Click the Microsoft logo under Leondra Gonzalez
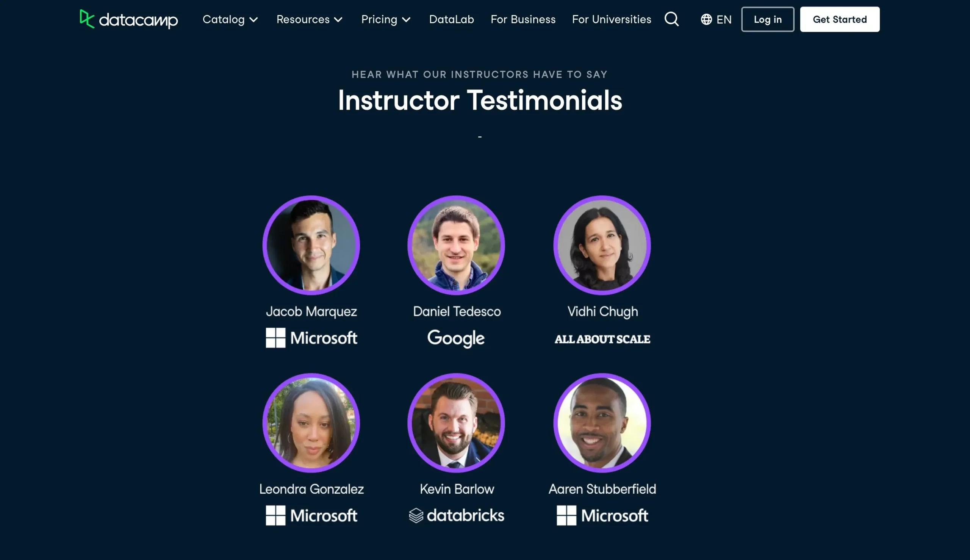Viewport: 970px width, 560px height. click(311, 515)
